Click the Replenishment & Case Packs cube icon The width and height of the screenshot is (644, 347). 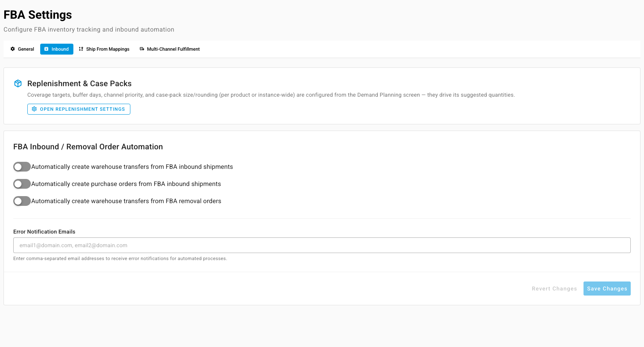tap(18, 83)
